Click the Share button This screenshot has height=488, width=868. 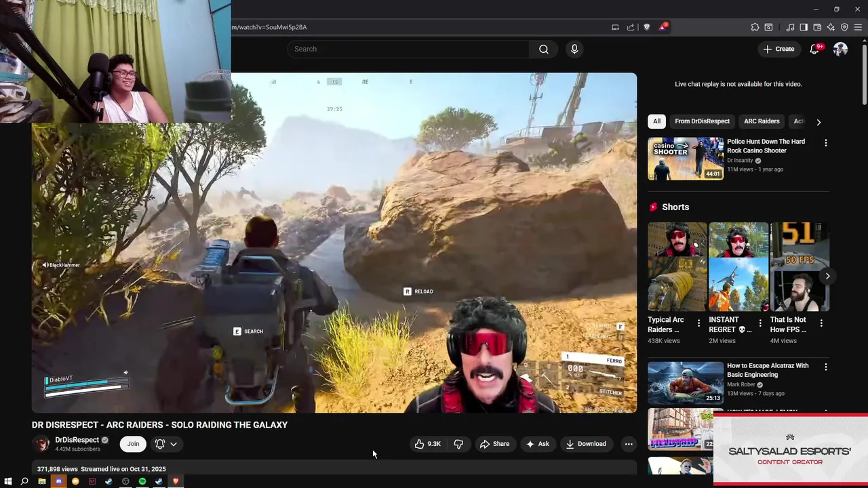(494, 444)
